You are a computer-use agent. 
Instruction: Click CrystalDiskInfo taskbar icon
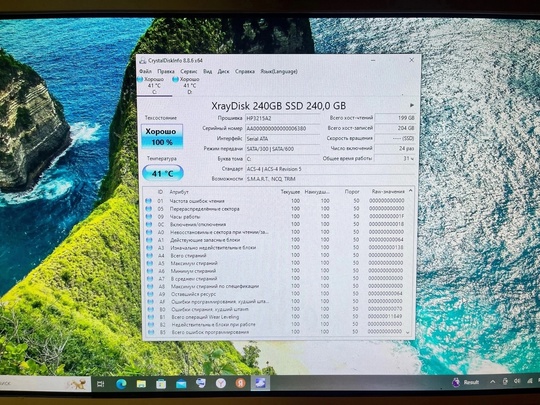coord(260,383)
